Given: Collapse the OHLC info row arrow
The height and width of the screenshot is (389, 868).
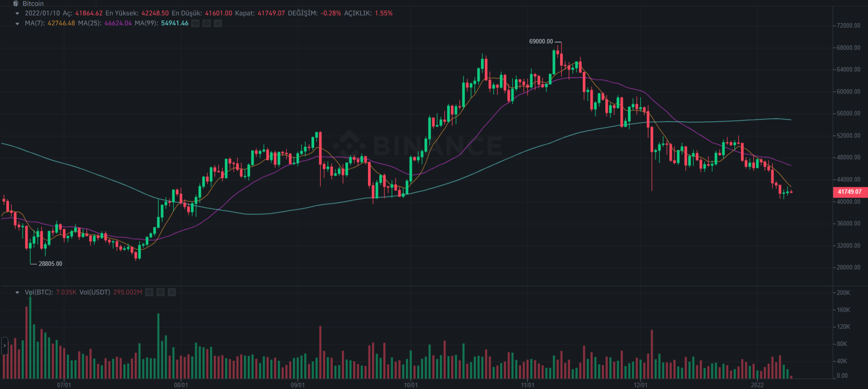Looking at the screenshot, I should point(17,13).
